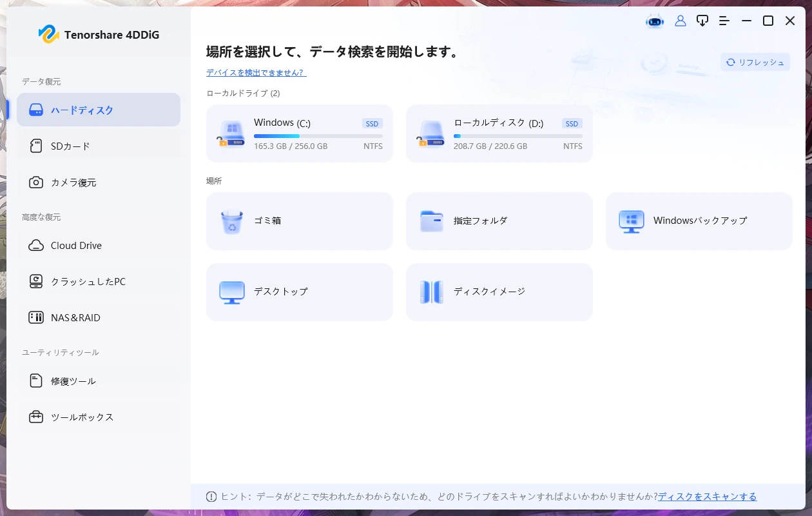This screenshot has height=516, width=812.
Task: Click the camera icon beside カメラ復元
Action: [37, 183]
